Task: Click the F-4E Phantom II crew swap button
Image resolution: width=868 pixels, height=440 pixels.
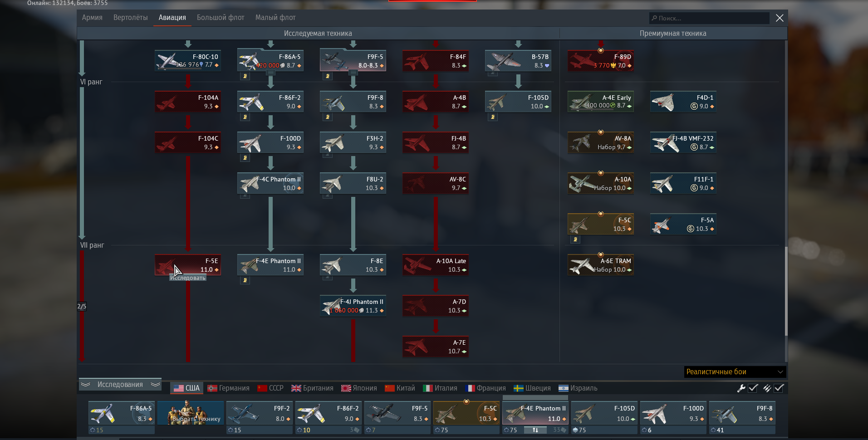Action: (535, 430)
